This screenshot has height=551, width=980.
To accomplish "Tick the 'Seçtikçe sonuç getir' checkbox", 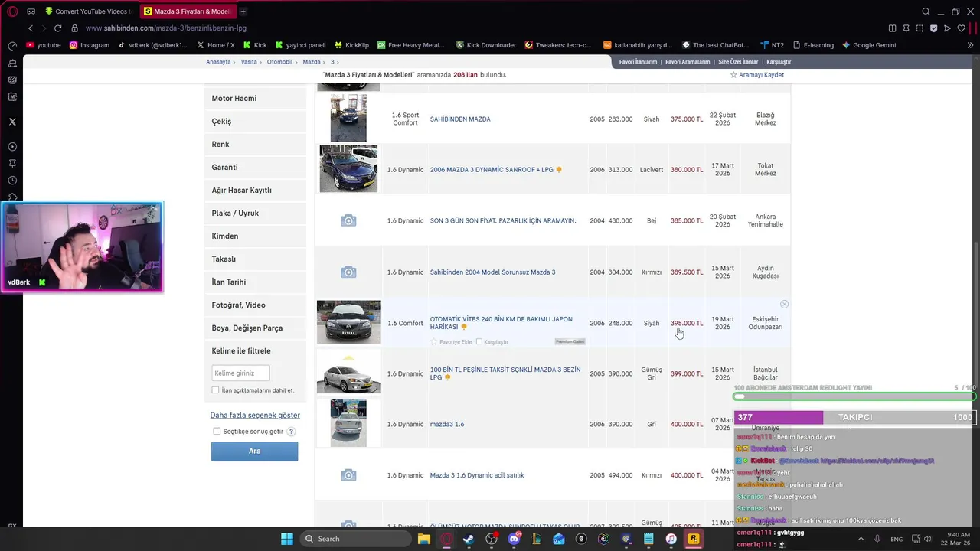I will tap(217, 432).
